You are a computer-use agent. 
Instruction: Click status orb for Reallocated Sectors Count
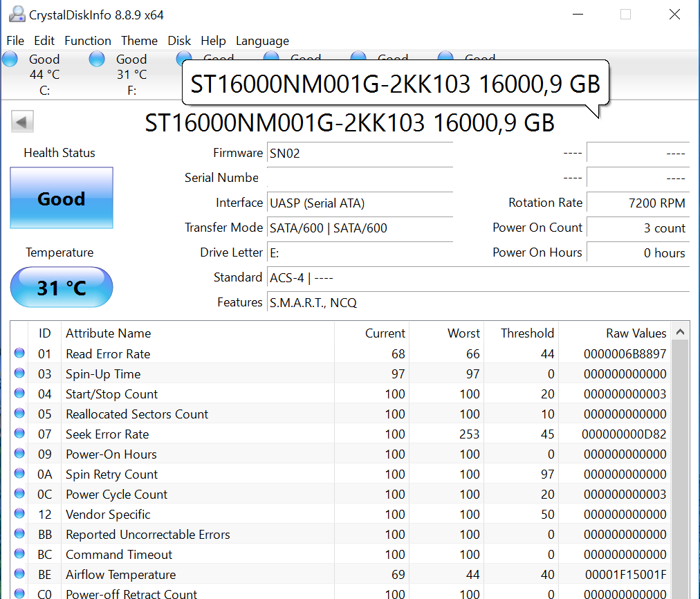(19, 414)
